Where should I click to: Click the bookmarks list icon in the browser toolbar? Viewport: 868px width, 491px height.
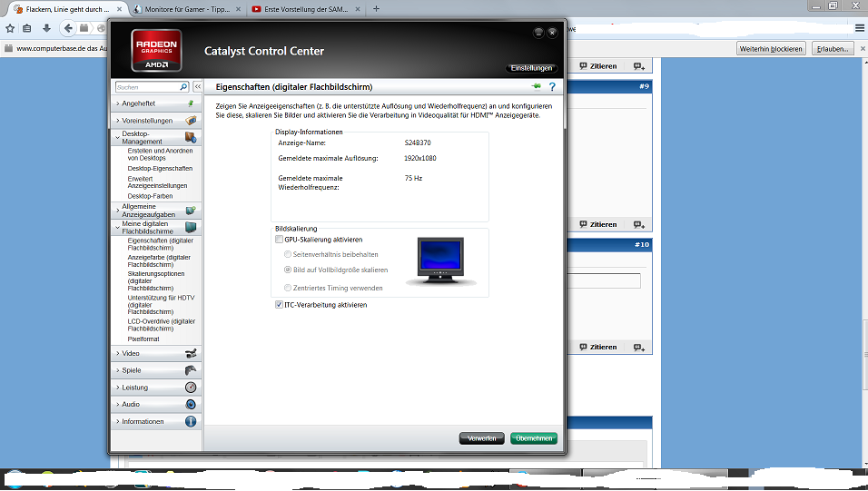[x=26, y=28]
